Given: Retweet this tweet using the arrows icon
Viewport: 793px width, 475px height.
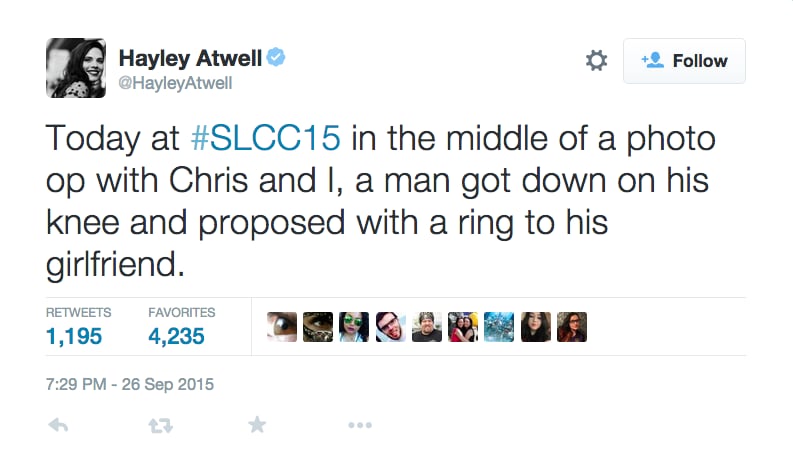Looking at the screenshot, I should [161, 425].
